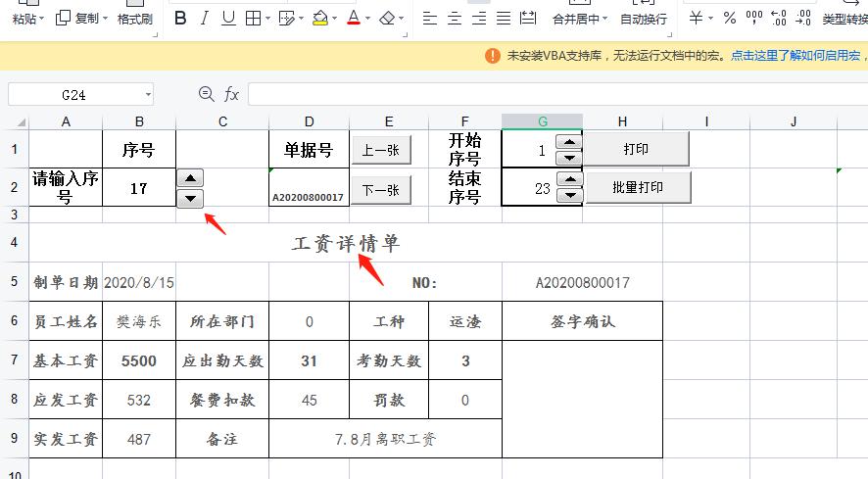Align text left
Viewport: 868px width, 479px height.
coord(430,19)
